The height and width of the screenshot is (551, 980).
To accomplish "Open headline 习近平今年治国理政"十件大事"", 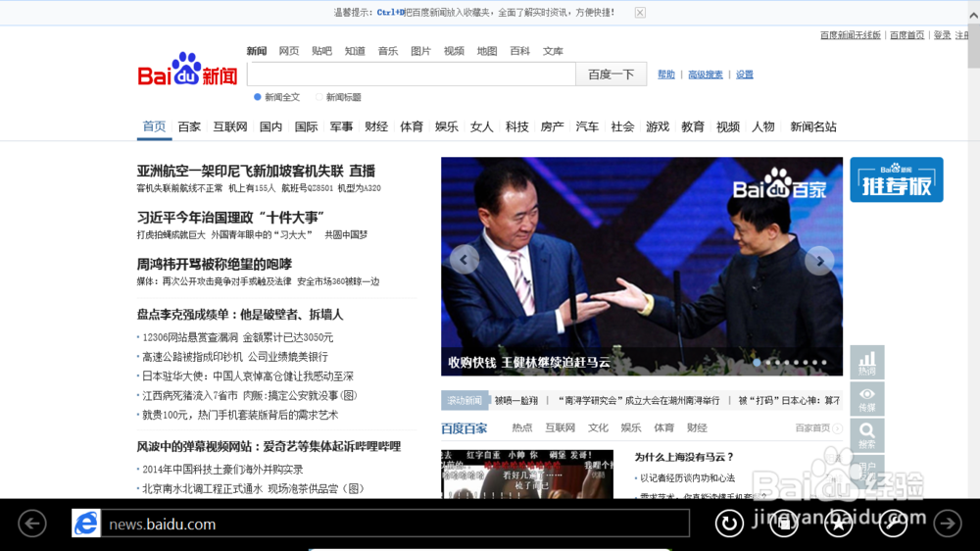I will coord(230,218).
